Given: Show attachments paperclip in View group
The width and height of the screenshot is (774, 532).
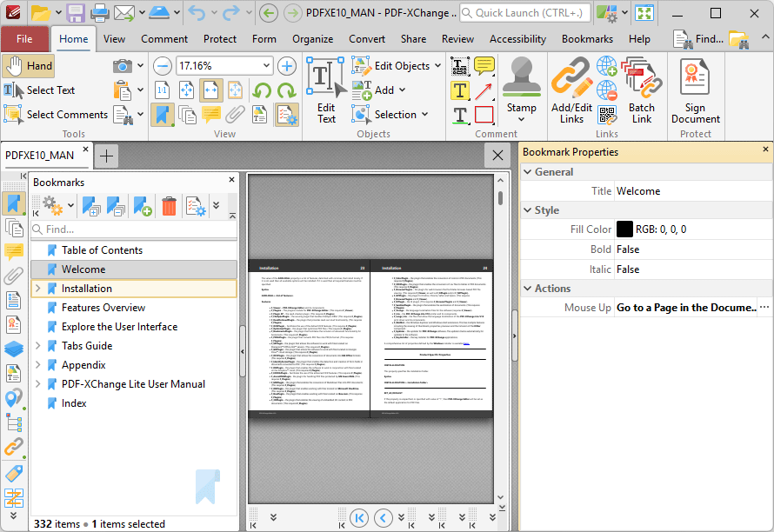Looking at the screenshot, I should tap(235, 115).
